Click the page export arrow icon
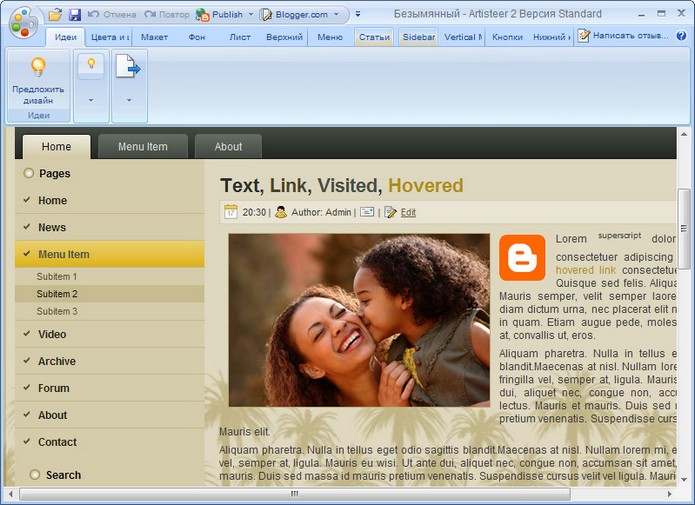The image size is (695, 505). click(129, 69)
